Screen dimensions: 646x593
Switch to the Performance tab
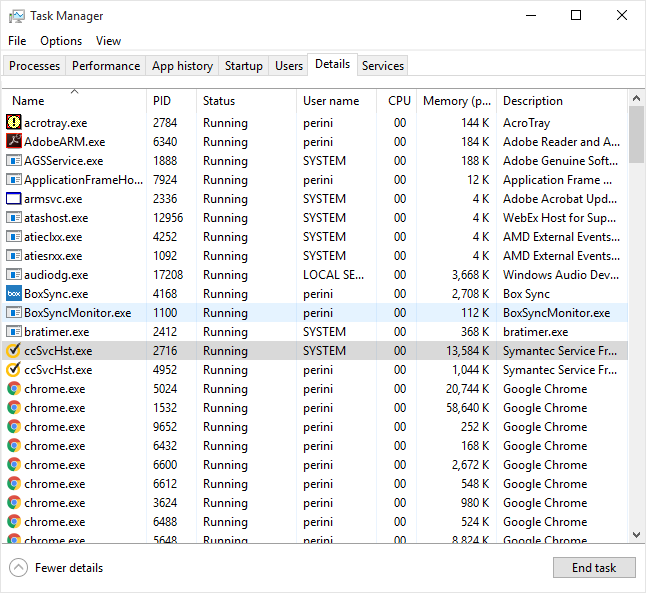click(x=106, y=66)
